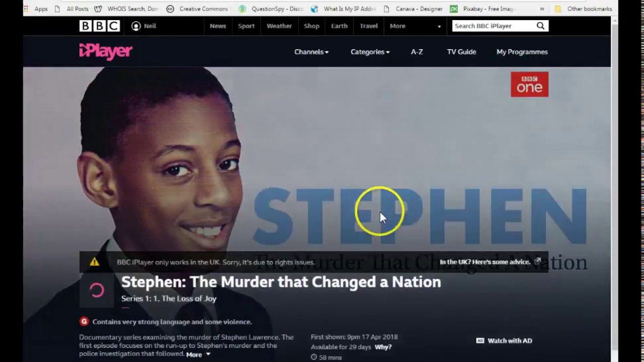Open the Shop section
This screenshot has width=644, height=362.
click(311, 26)
